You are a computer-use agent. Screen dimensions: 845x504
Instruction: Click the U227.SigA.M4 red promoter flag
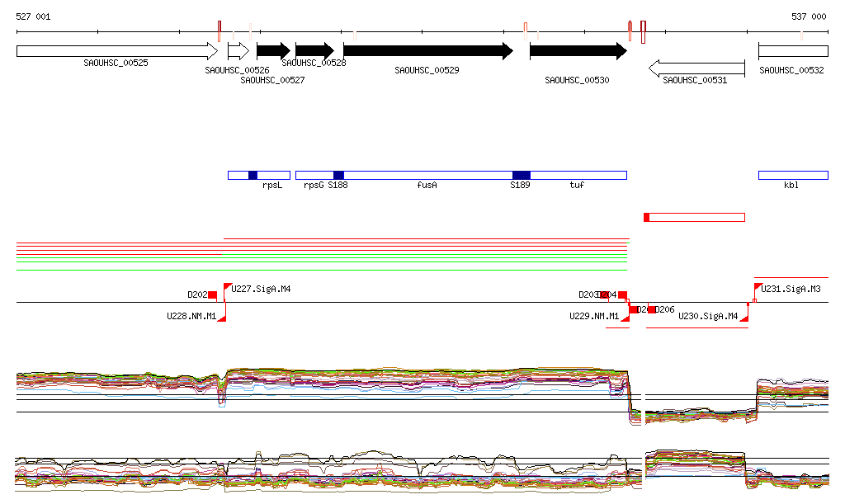228,287
